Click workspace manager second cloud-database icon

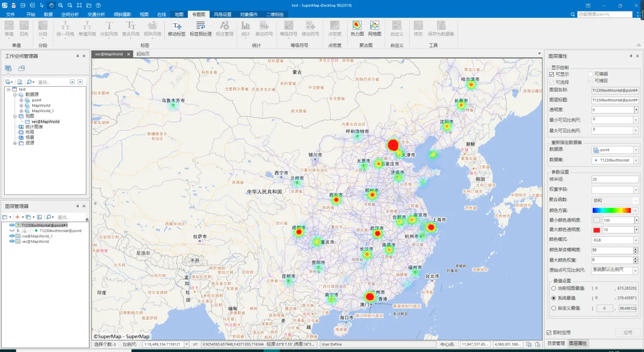(21, 68)
